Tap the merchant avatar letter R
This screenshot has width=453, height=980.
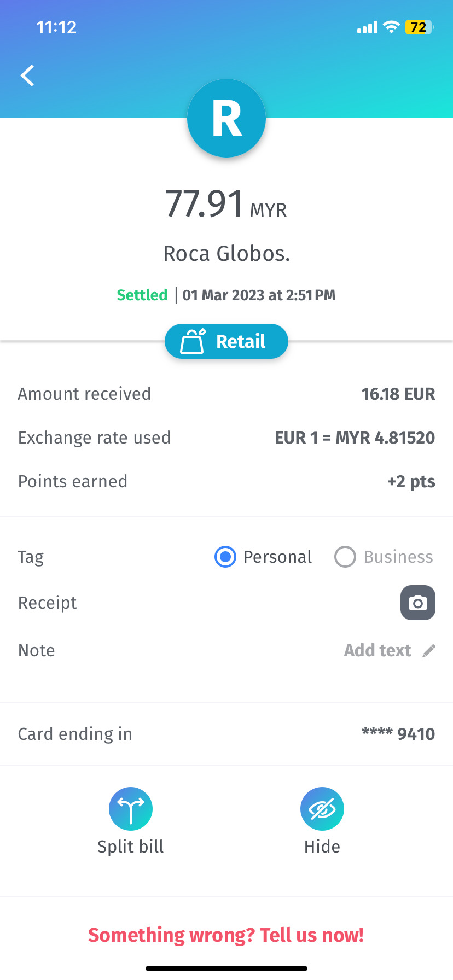[x=226, y=118]
